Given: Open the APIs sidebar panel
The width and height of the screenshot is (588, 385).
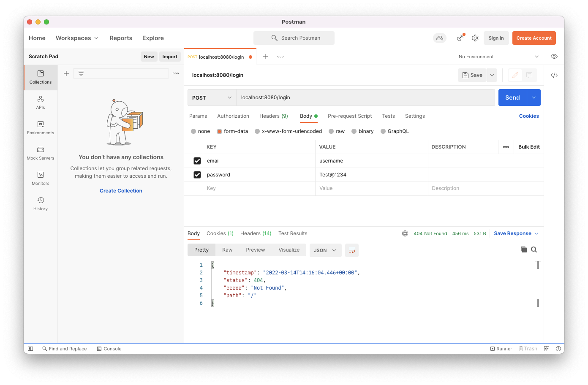Looking at the screenshot, I should (41, 103).
